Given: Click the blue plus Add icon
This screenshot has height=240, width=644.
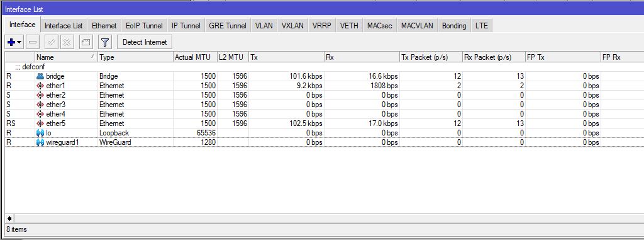Looking at the screenshot, I should tap(11, 42).
